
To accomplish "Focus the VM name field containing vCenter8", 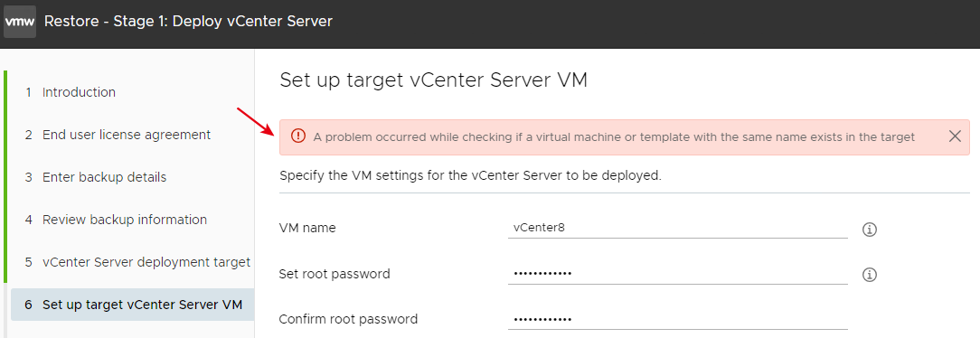I will click(x=677, y=228).
